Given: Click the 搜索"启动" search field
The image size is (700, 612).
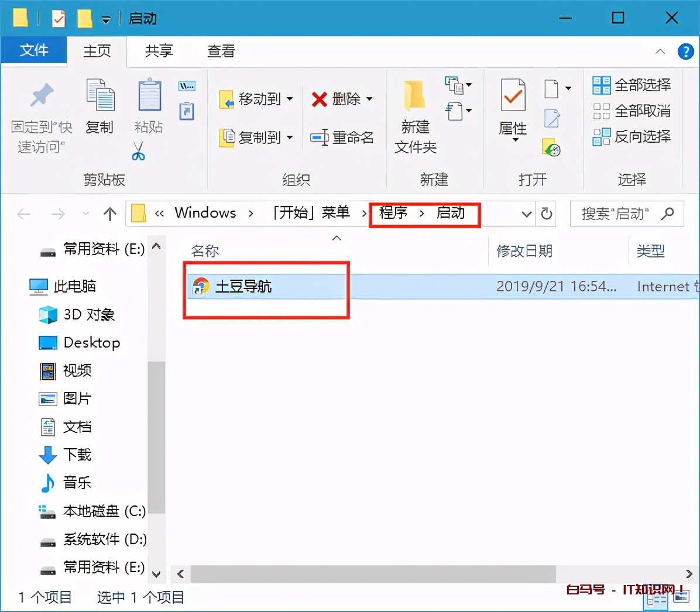Looking at the screenshot, I should [620, 214].
